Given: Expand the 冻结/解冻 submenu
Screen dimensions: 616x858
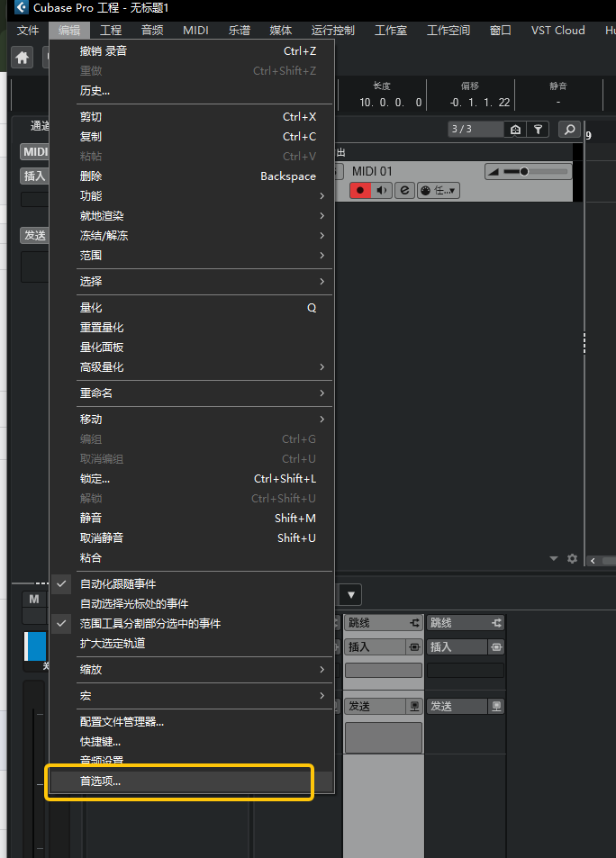Looking at the screenshot, I should [x=192, y=235].
